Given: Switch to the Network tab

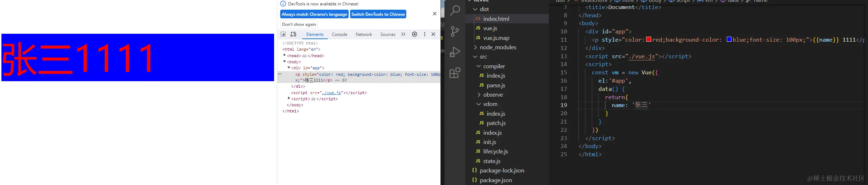Looking at the screenshot, I should 364,34.
